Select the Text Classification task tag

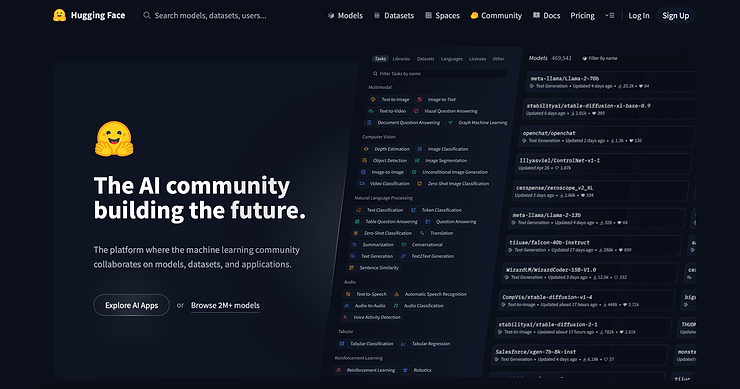(380, 210)
